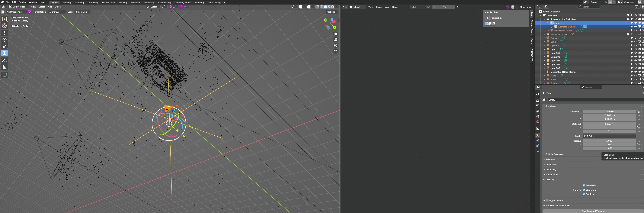
Task: Open the No Dropdowns selector
Action: [16, 12]
